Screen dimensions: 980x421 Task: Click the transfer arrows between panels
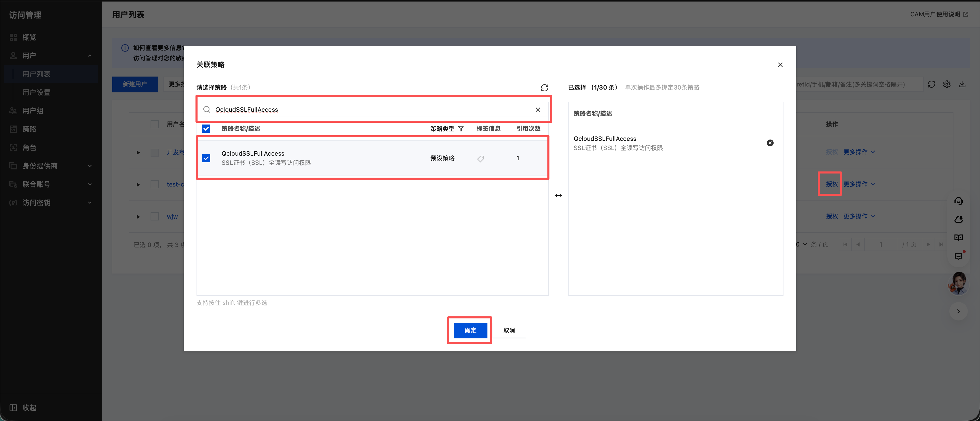pos(558,195)
